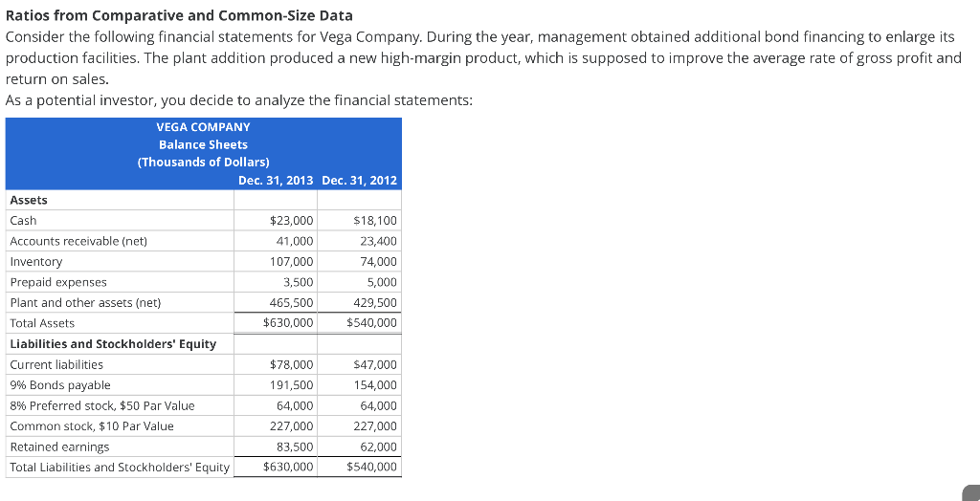Click the 'Balance Sheets' table subtitle
The width and height of the screenshot is (980, 501).
tap(203, 144)
